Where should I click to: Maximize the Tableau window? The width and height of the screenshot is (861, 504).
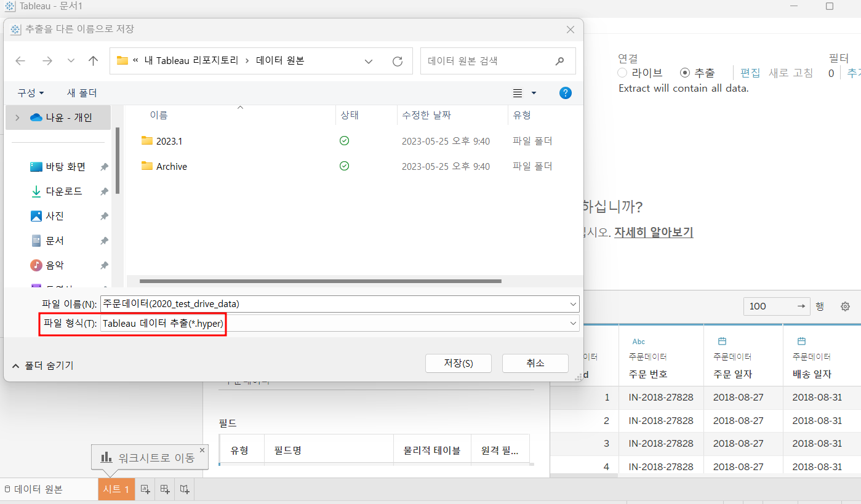830,6
